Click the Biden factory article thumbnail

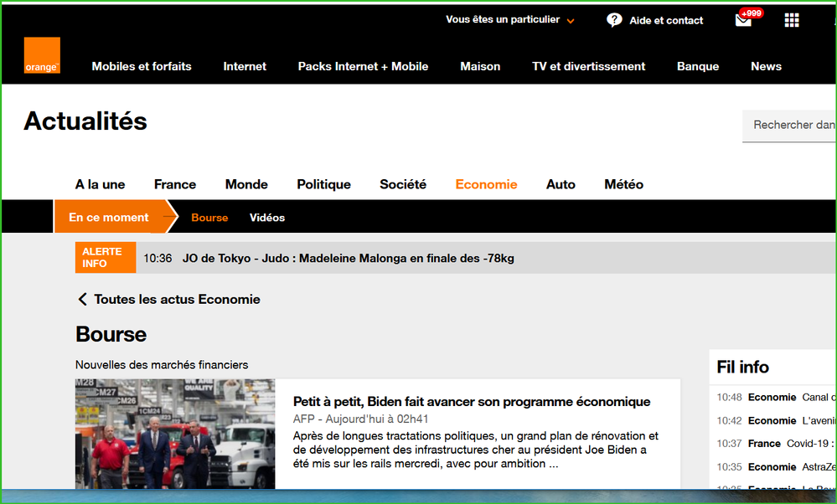click(175, 434)
